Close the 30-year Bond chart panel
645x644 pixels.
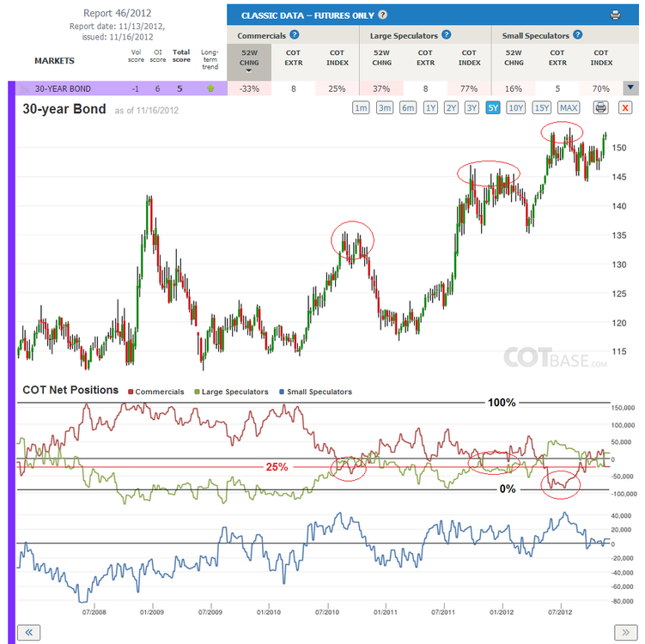point(625,107)
